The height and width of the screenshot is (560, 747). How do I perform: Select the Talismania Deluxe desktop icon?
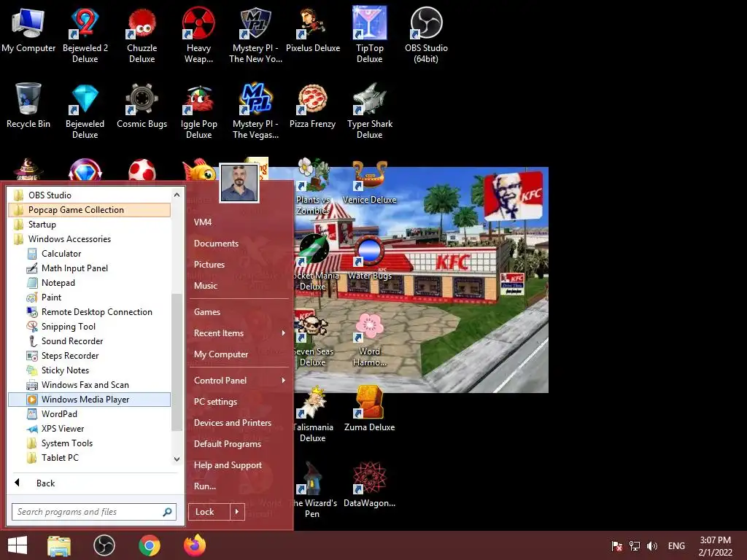(312, 414)
